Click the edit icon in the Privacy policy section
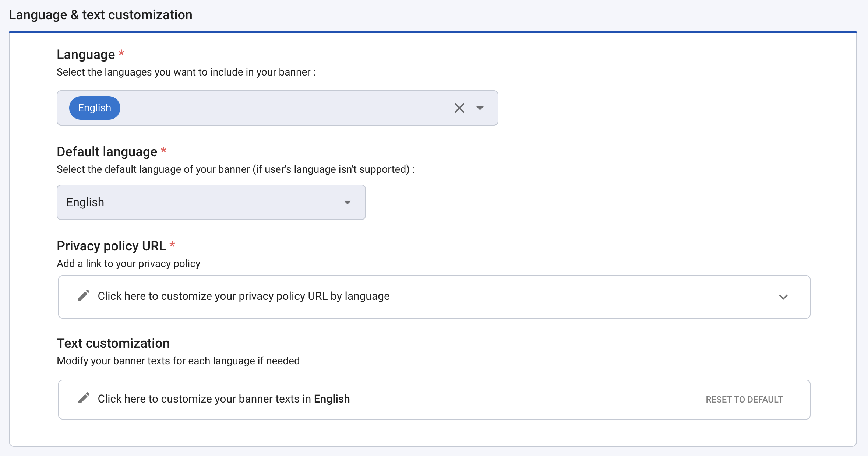 click(84, 295)
